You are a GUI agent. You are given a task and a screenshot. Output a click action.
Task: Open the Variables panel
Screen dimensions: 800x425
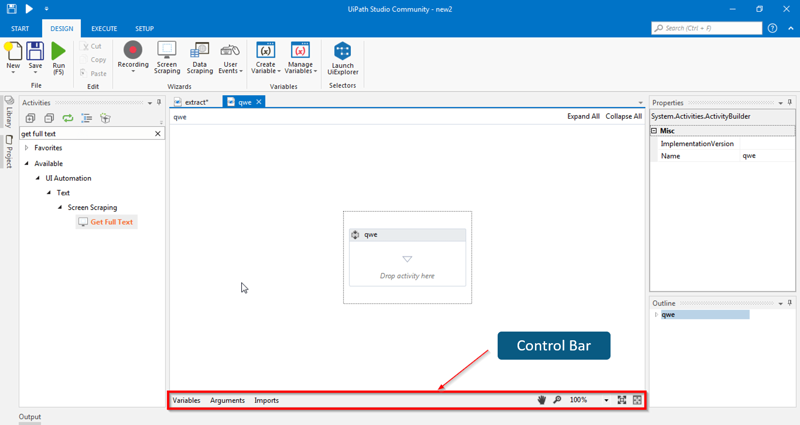[x=186, y=401]
